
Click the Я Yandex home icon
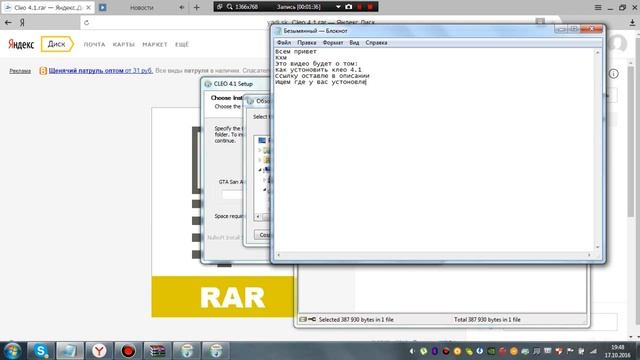pyautogui.click(x=22, y=22)
